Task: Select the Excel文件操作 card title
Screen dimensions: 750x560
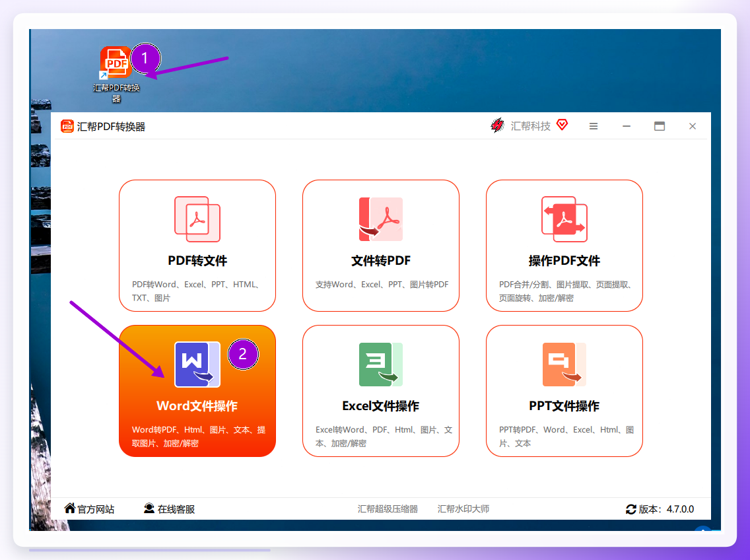Action: [381, 406]
